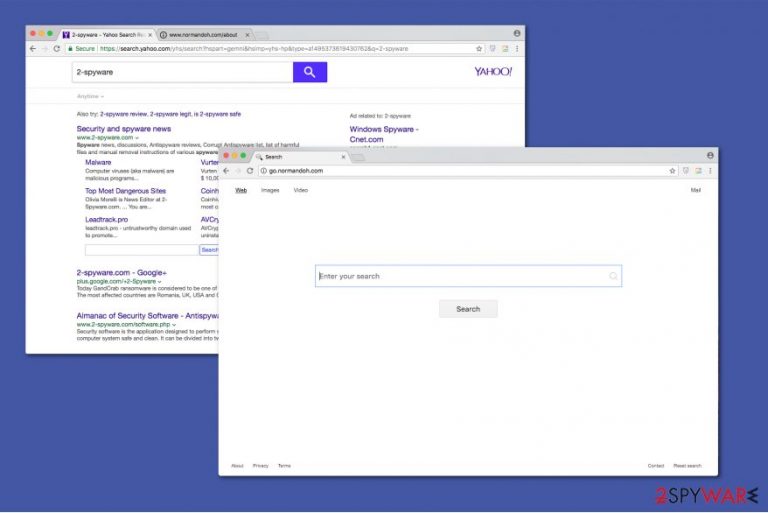The image size is (768, 513).
Task: Click the shield extension icon in normandoh window
Action: click(686, 171)
